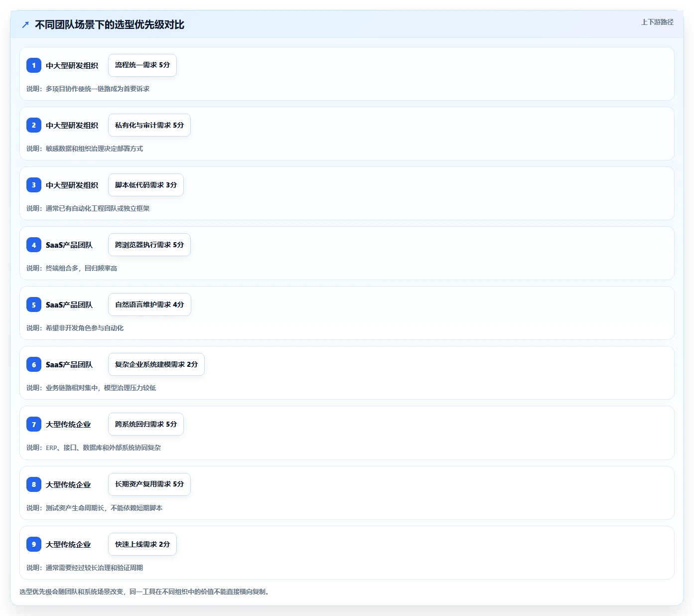
Task: Select the number 4 badge
Action: click(34, 245)
